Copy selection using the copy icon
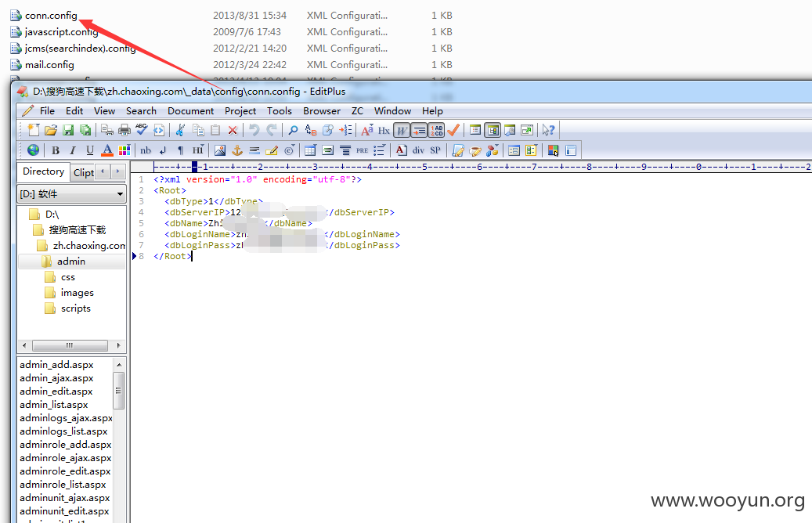The image size is (812, 523). pos(198,130)
